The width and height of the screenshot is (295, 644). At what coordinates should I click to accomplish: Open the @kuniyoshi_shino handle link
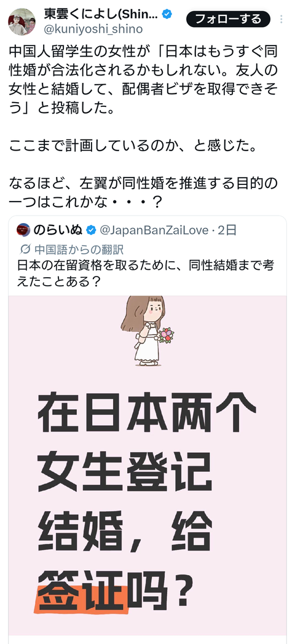(93, 29)
